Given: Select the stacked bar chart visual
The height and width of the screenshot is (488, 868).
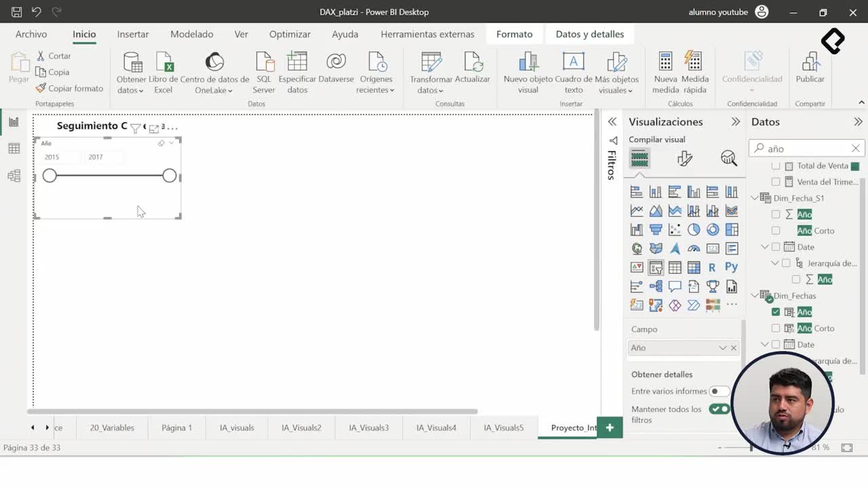Looking at the screenshot, I should coord(636,192).
